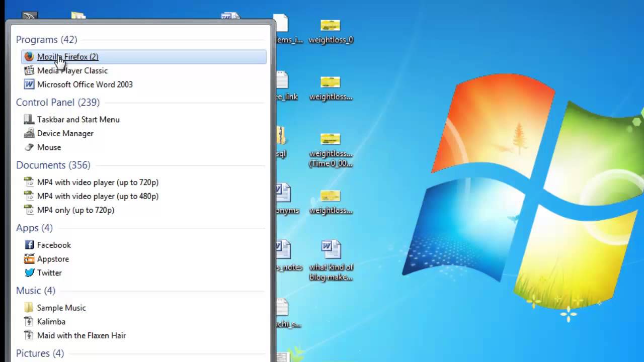Open Taskbar and Start Menu settings

point(78,119)
